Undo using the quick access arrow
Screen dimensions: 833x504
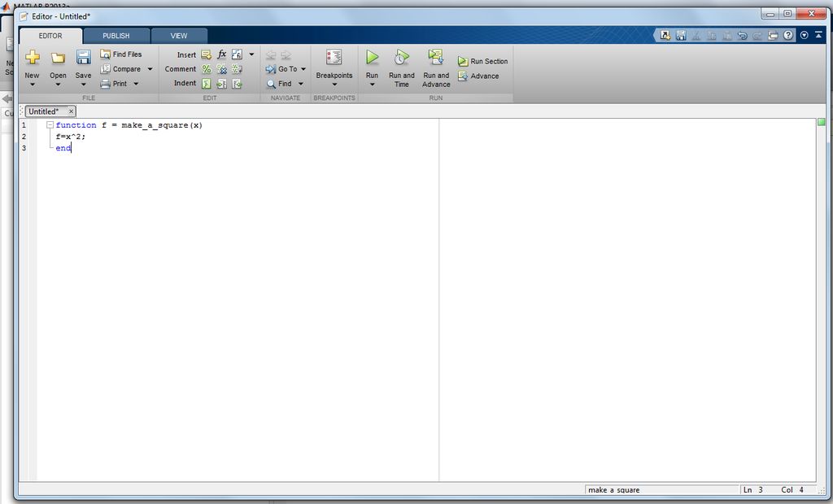coord(742,36)
